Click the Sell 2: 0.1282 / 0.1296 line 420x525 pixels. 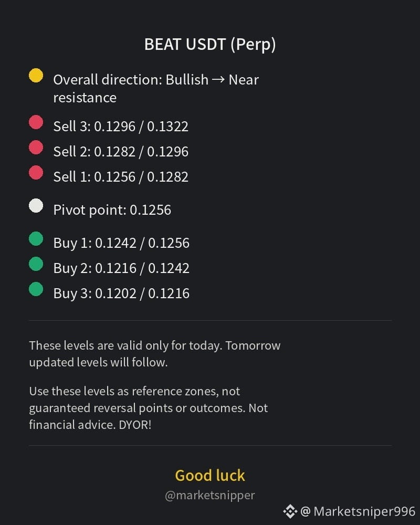pyautogui.click(x=121, y=152)
